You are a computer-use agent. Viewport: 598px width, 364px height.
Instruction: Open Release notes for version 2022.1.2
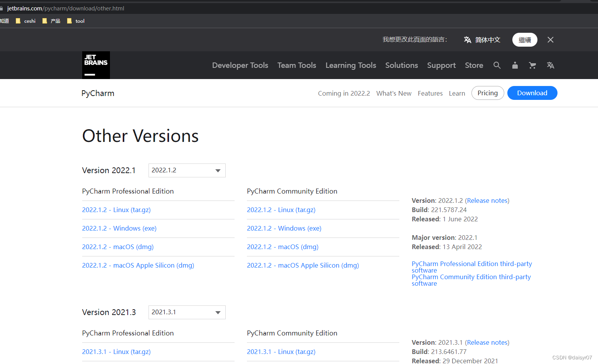pos(487,201)
